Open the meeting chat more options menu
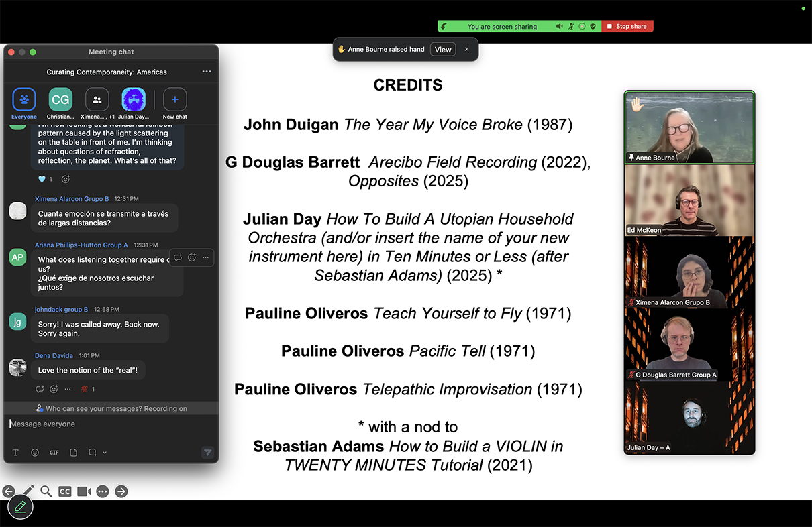Image resolution: width=812 pixels, height=527 pixels. (207, 72)
